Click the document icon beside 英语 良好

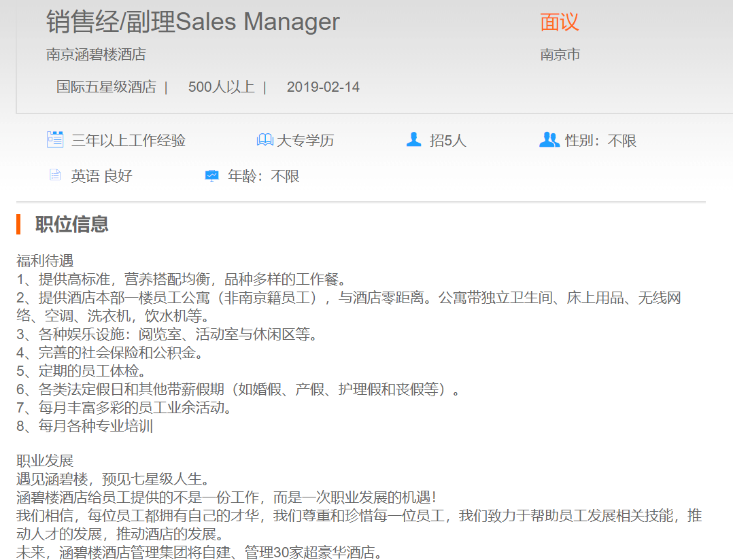click(x=55, y=176)
